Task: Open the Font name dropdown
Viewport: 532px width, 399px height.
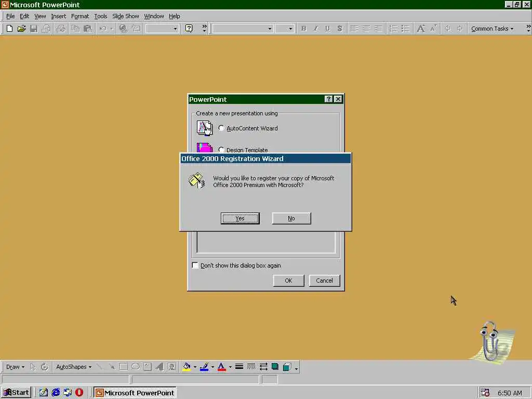Action: tap(270, 29)
